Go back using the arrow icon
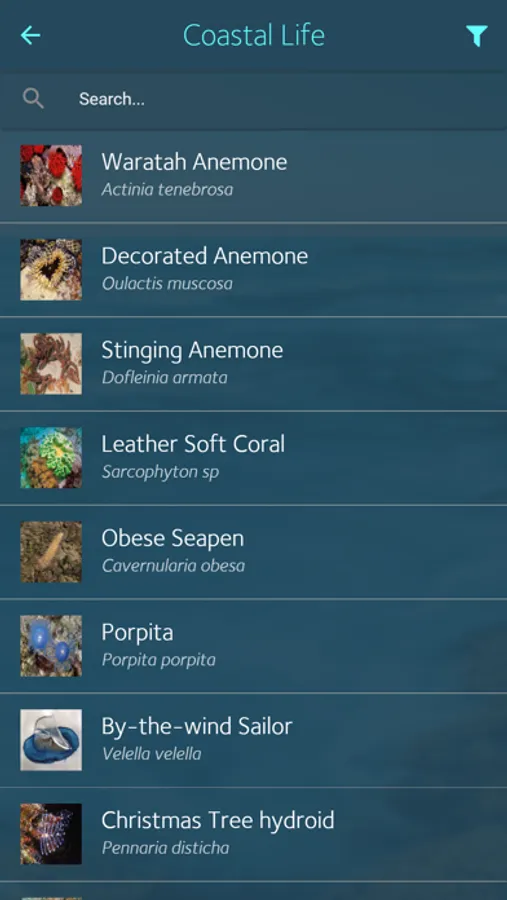Viewport: 507px width, 900px height. [30, 36]
